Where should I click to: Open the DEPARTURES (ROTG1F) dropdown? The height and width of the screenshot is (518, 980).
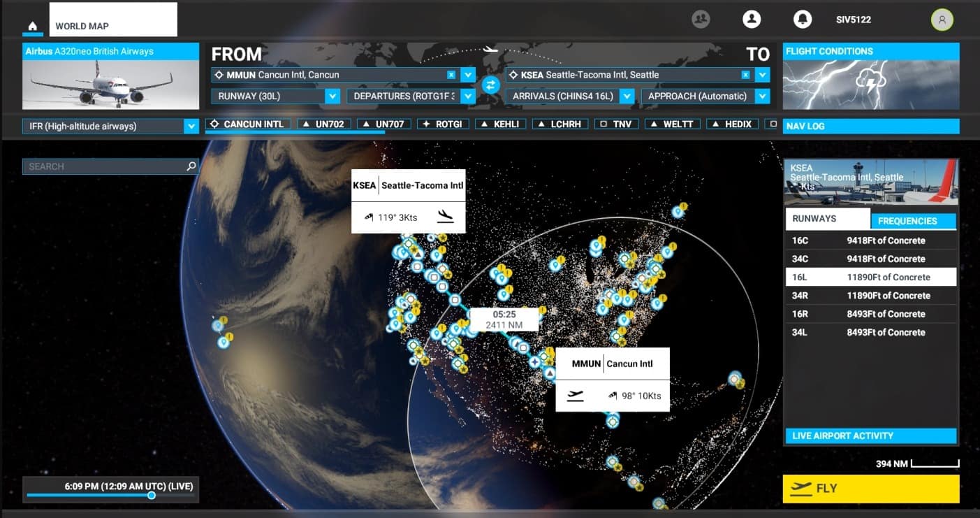click(411, 96)
